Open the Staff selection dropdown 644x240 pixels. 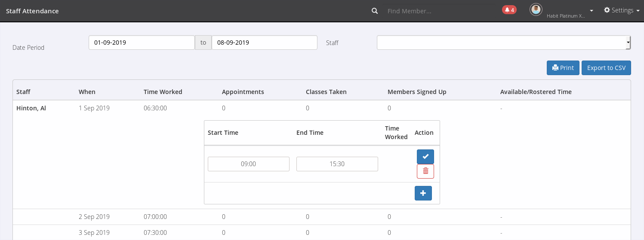point(503,43)
